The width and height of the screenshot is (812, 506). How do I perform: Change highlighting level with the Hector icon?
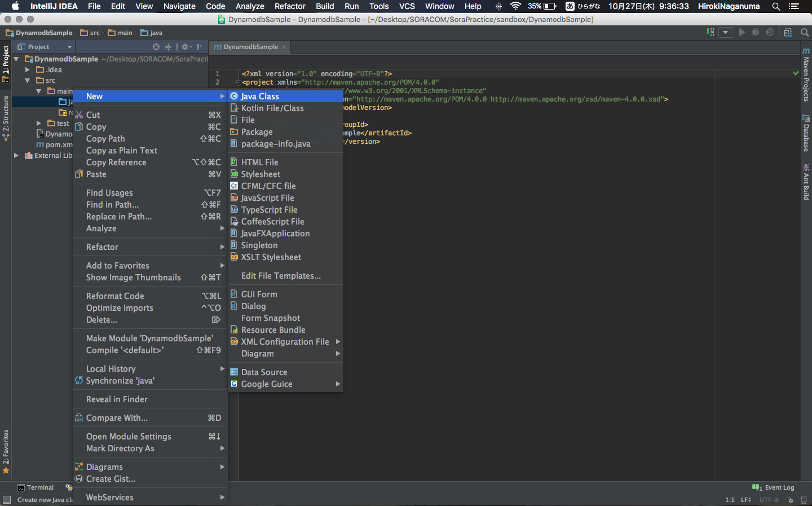coord(803,500)
